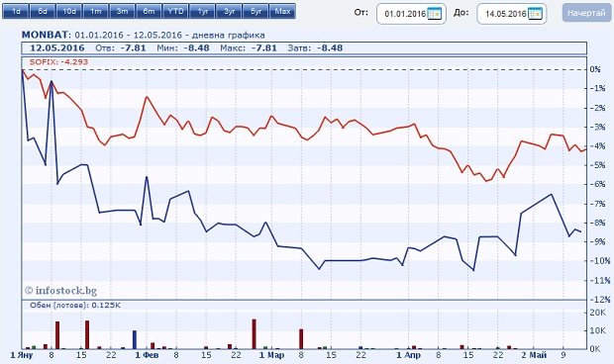Display the 5yr range

coord(256,11)
